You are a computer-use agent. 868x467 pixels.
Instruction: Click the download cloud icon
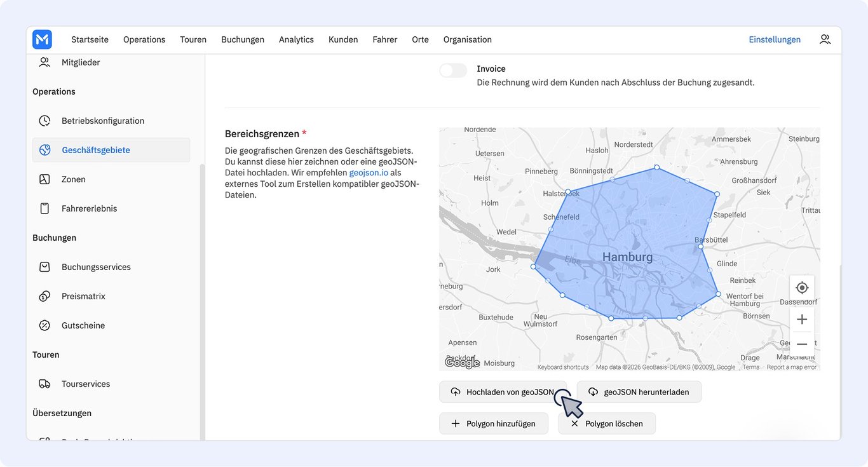[593, 392]
